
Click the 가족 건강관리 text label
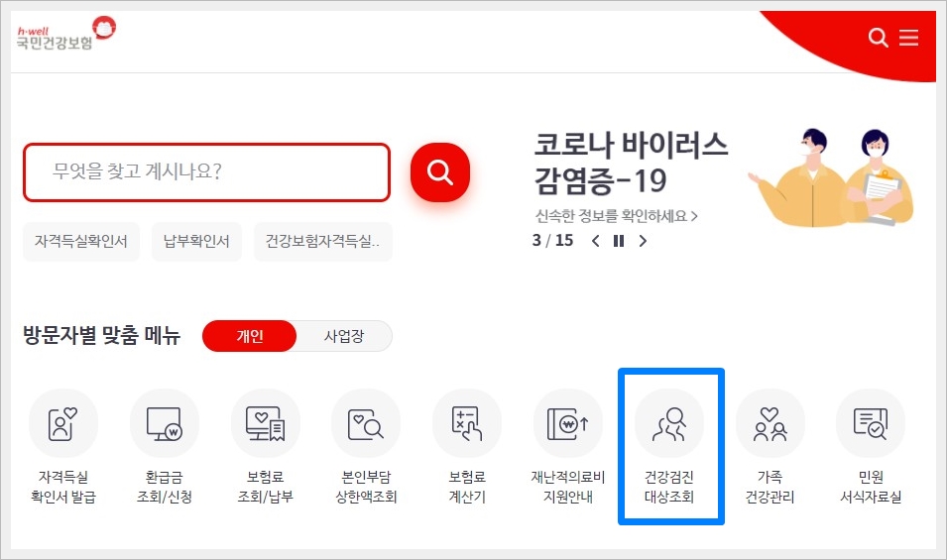tap(770, 487)
